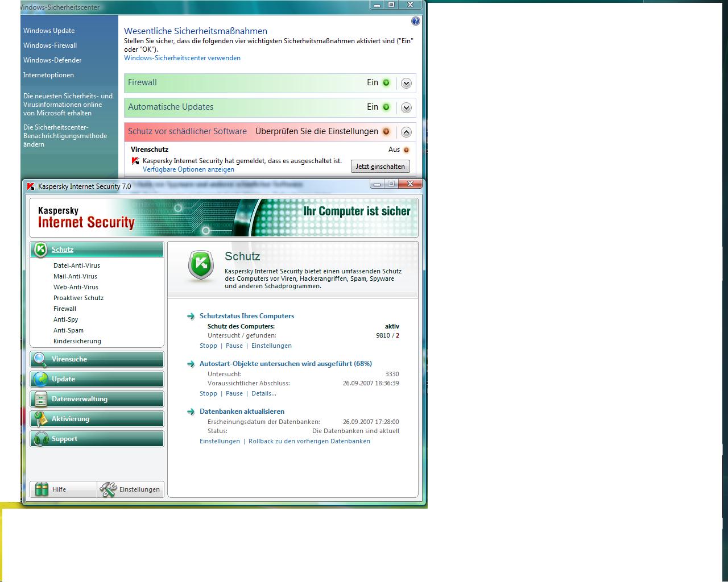Image resolution: width=728 pixels, height=582 pixels.
Task: Open Internetoptionen in sidebar
Action: coord(48,75)
